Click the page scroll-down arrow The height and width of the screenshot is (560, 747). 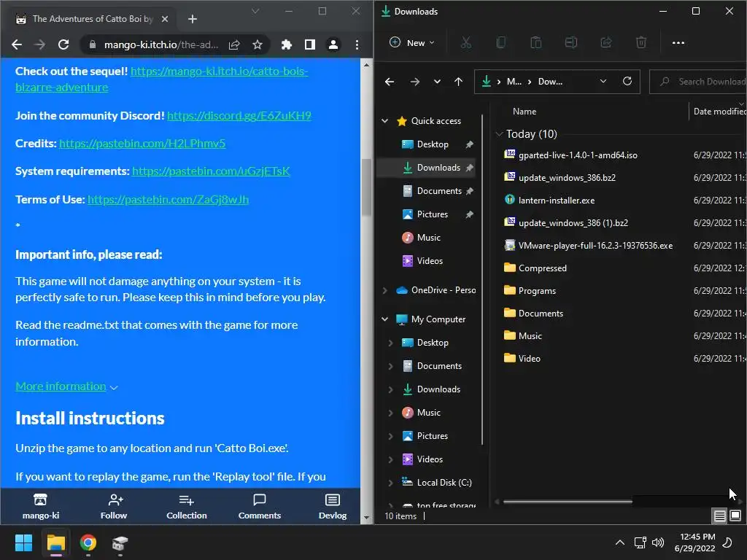(x=366, y=517)
